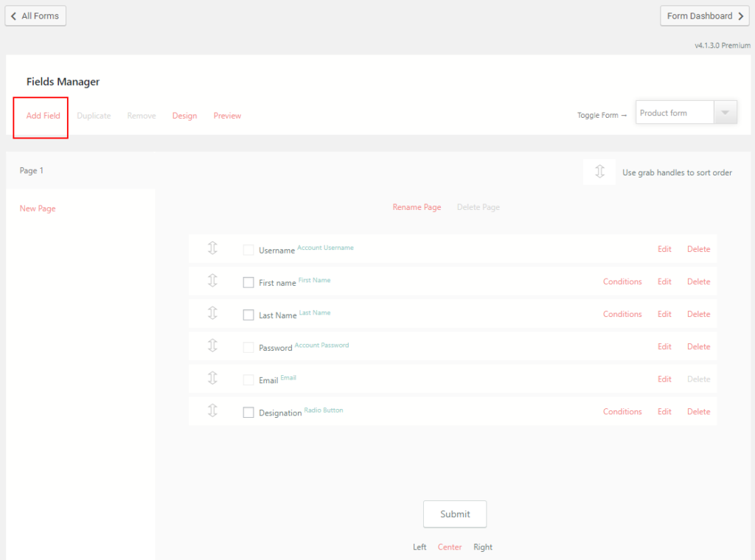The width and height of the screenshot is (755, 560).
Task: Select Center alignment for the Submit button
Action: click(x=450, y=547)
